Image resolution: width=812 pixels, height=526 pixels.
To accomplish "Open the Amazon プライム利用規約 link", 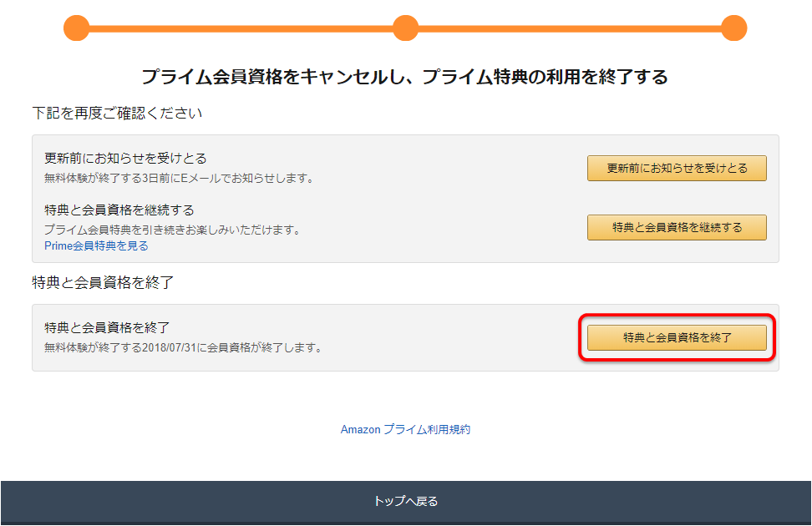I will click(x=405, y=429).
